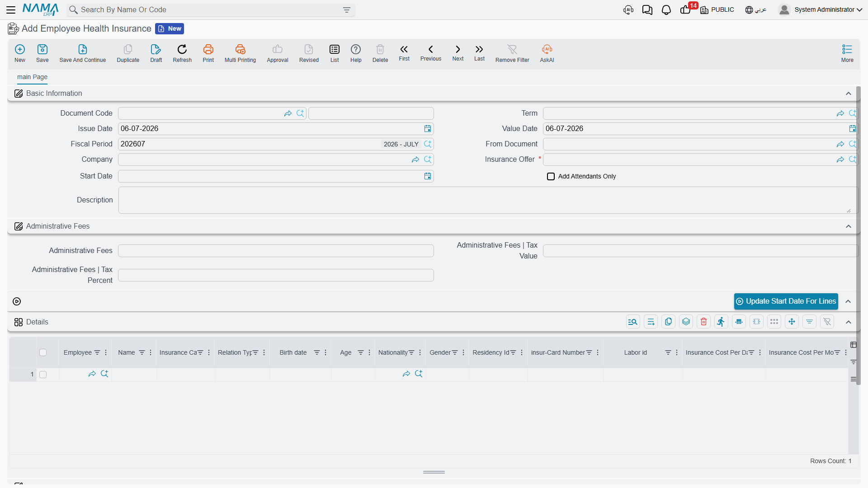Click the Save And Continue toolbar icon
The width and height of the screenshot is (868, 488).
[x=83, y=49]
